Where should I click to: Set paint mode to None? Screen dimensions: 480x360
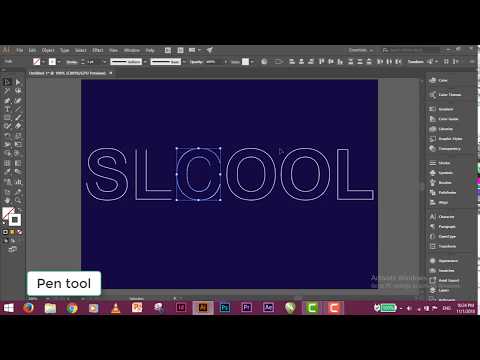coord(20,232)
